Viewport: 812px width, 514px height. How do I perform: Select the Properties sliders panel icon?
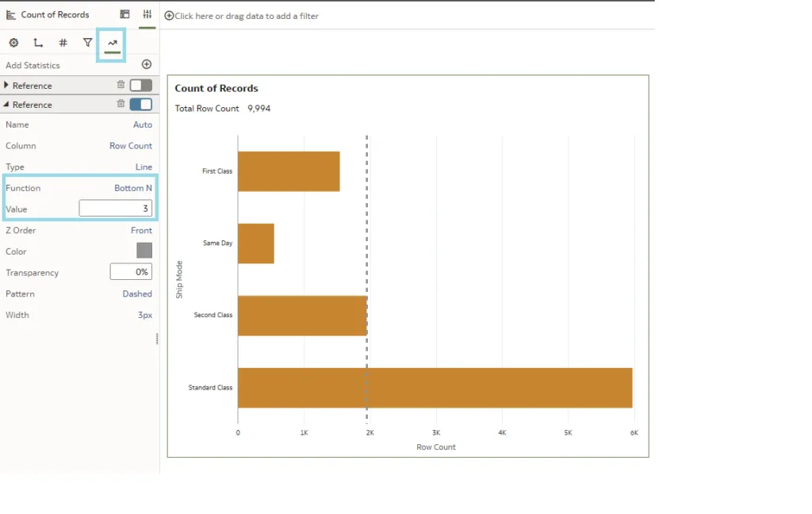(x=147, y=14)
